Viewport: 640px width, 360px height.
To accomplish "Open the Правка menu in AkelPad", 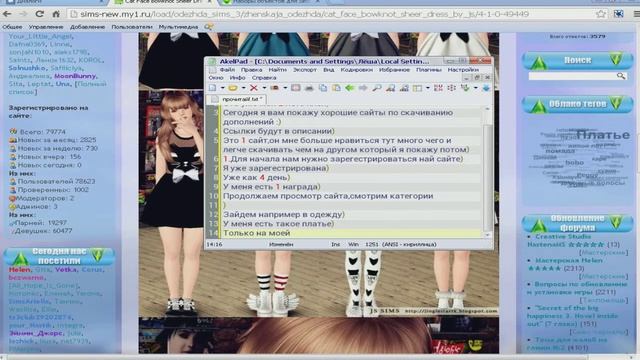I will click(x=251, y=70).
